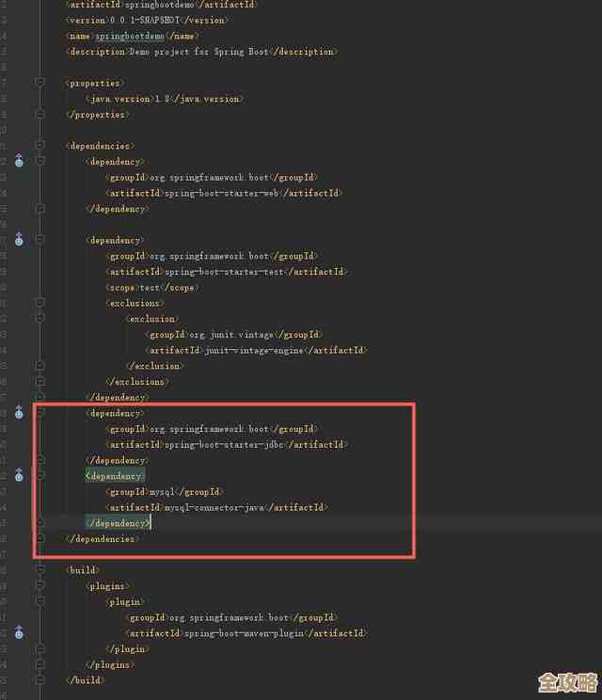Click the closing /build tag text

tap(86, 680)
